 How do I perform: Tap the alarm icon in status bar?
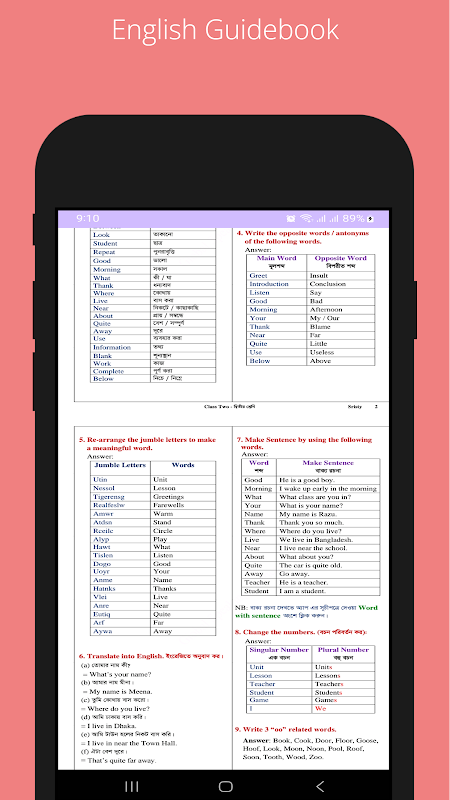point(291,218)
